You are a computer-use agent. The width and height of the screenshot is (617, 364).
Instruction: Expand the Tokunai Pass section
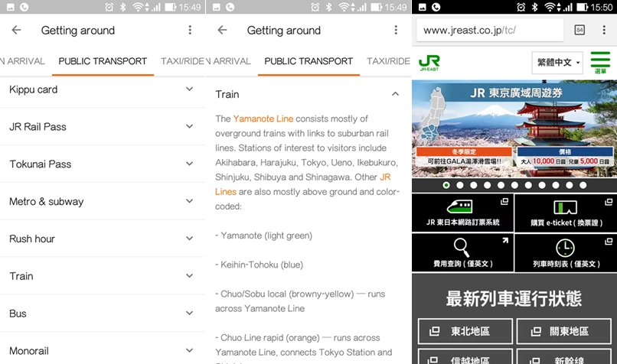103,164
